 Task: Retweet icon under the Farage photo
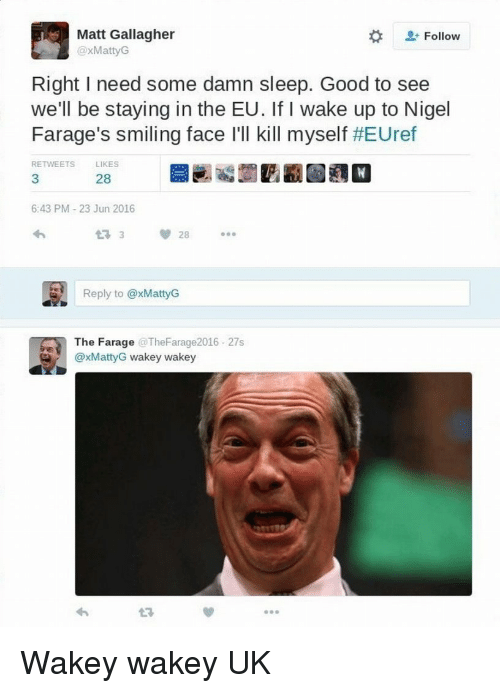click(146, 613)
